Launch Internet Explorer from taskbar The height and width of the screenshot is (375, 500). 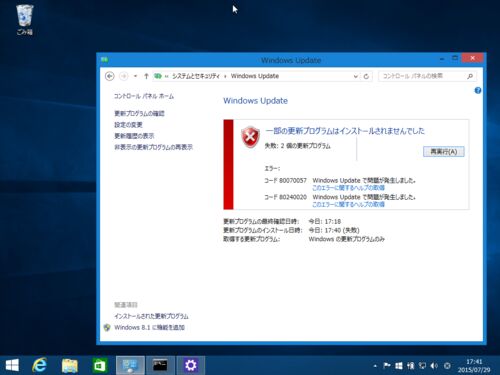click(x=39, y=365)
